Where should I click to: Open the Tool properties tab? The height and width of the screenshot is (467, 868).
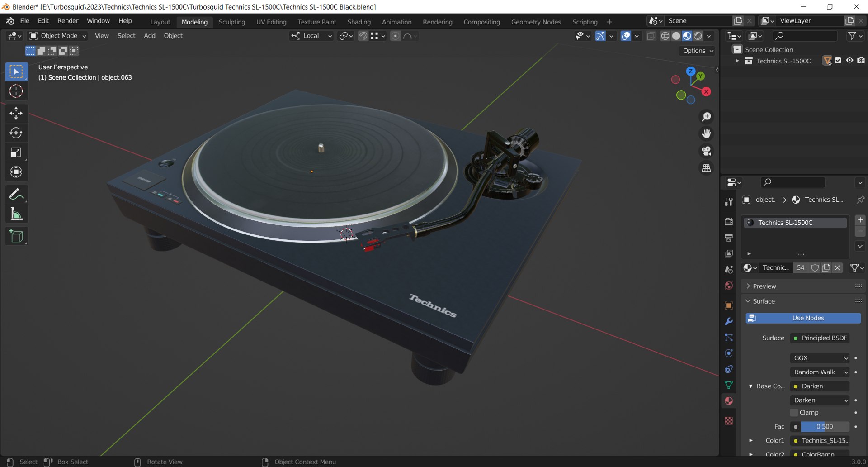(729, 202)
